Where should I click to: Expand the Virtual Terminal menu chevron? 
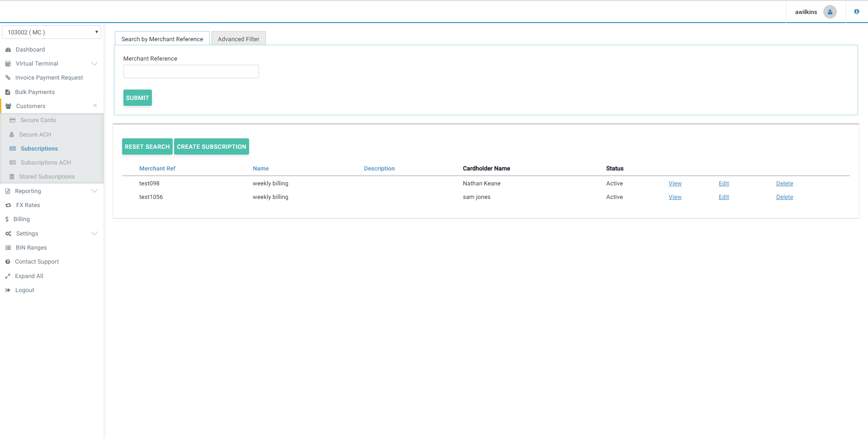point(94,64)
